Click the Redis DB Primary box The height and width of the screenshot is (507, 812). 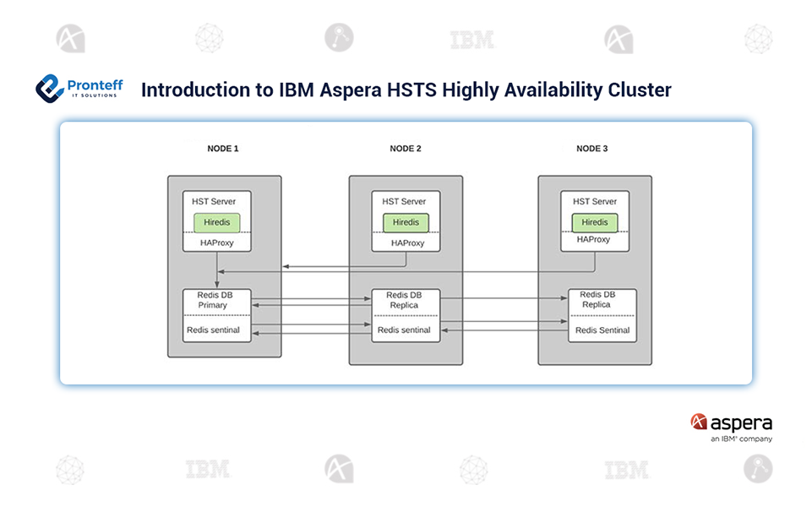pyautogui.click(x=217, y=301)
